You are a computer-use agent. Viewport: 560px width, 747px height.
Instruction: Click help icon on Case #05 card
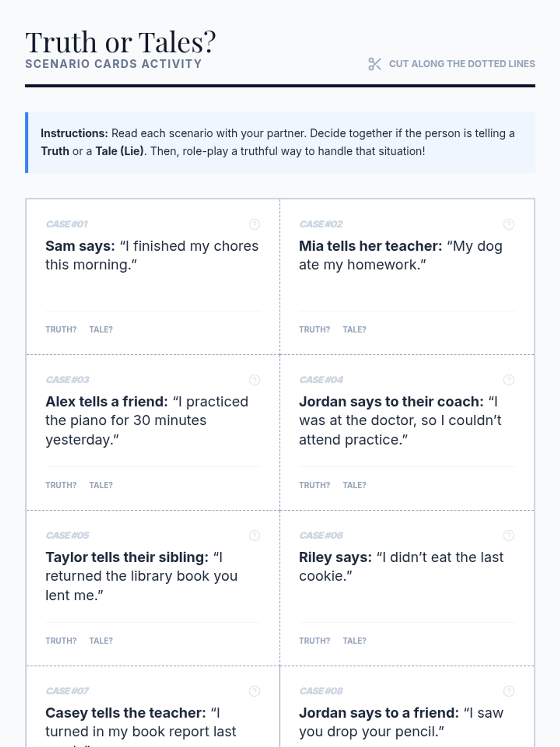point(254,536)
